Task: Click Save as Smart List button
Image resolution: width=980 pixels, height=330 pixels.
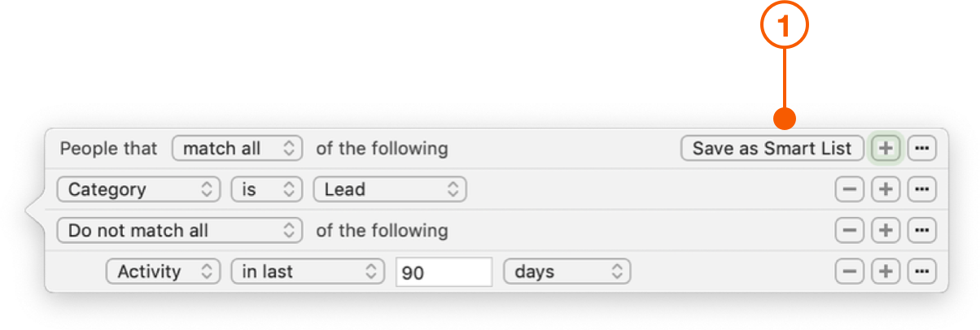Action: pos(772,149)
